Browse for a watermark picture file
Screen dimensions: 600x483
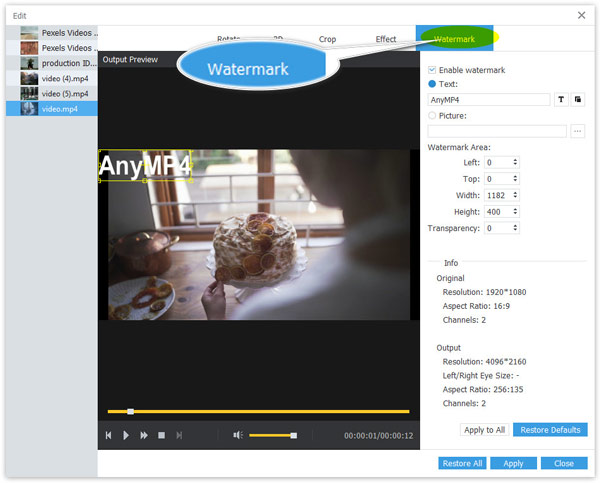pyautogui.click(x=577, y=131)
